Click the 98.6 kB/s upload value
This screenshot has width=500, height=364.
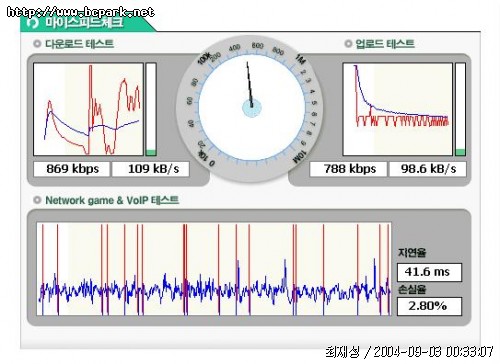[428, 169]
